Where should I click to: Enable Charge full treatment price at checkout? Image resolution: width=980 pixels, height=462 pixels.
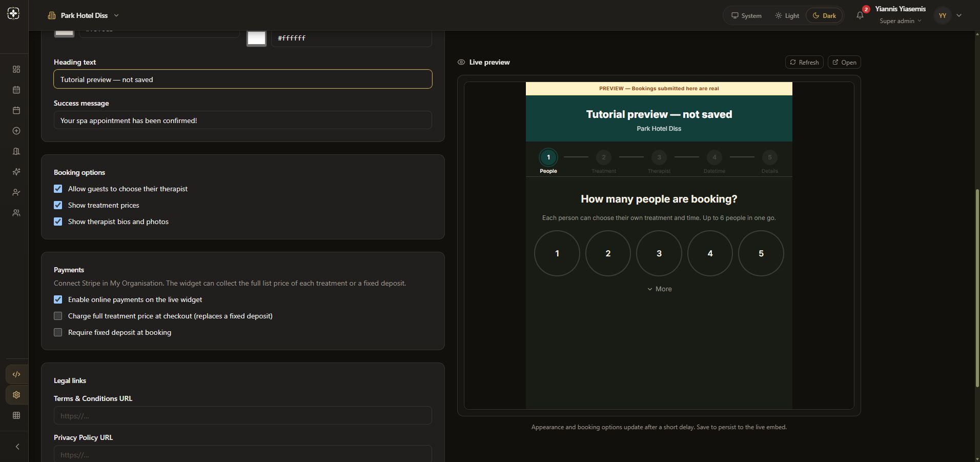[58, 316]
